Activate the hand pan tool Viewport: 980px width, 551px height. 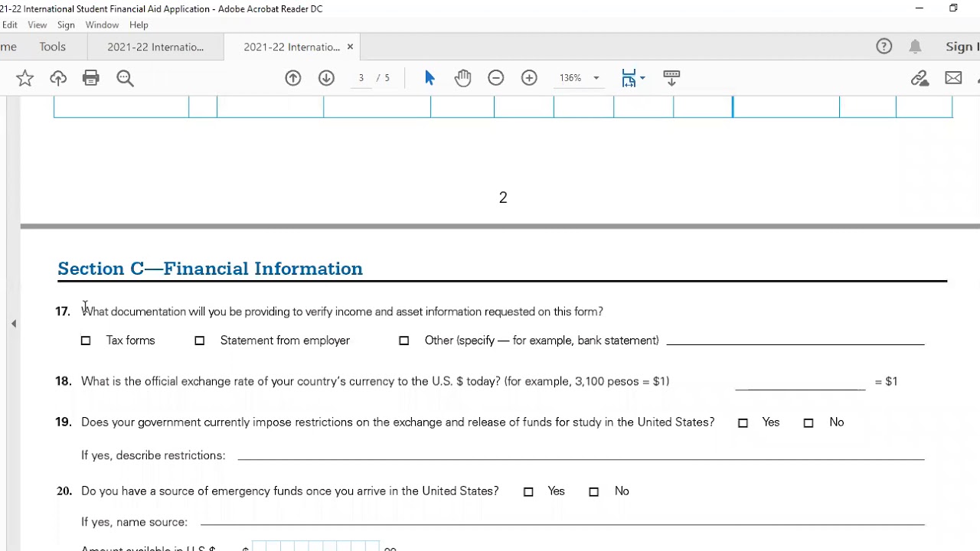[x=462, y=78]
